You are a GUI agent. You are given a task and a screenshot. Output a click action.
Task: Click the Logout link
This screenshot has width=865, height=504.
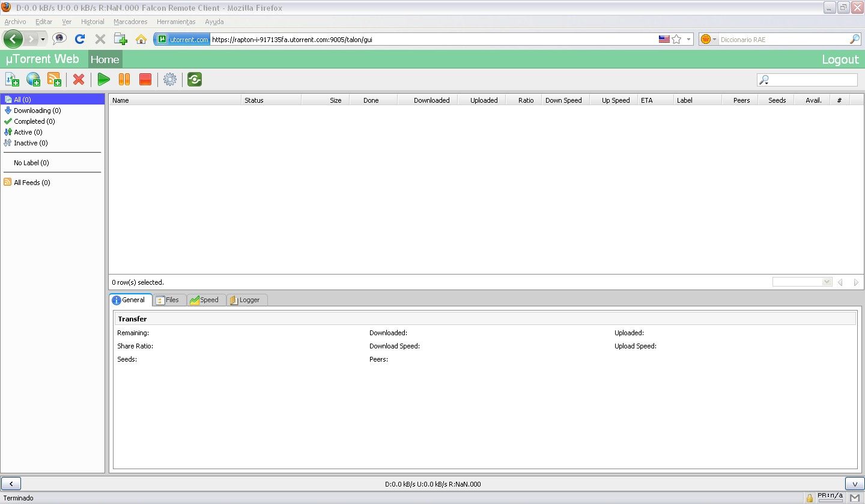(x=840, y=59)
